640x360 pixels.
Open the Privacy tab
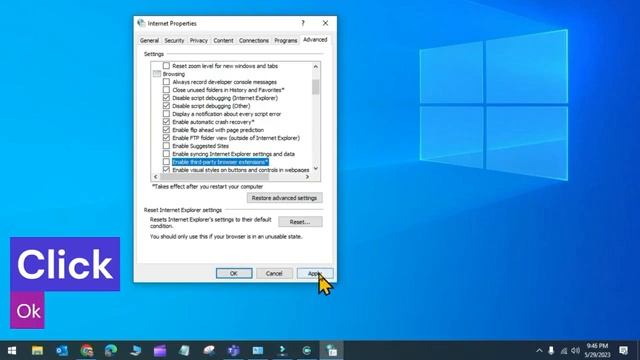coord(199,40)
